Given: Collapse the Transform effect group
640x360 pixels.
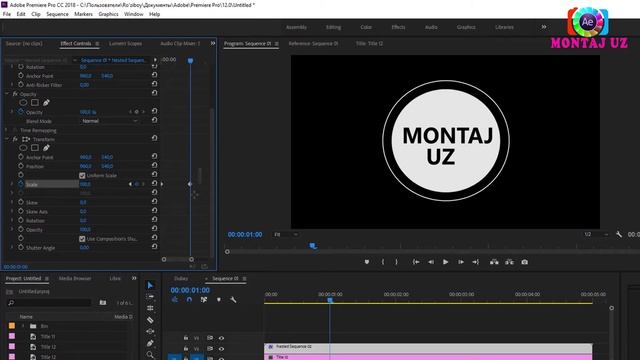Looking at the screenshot, I should pos(7,139).
